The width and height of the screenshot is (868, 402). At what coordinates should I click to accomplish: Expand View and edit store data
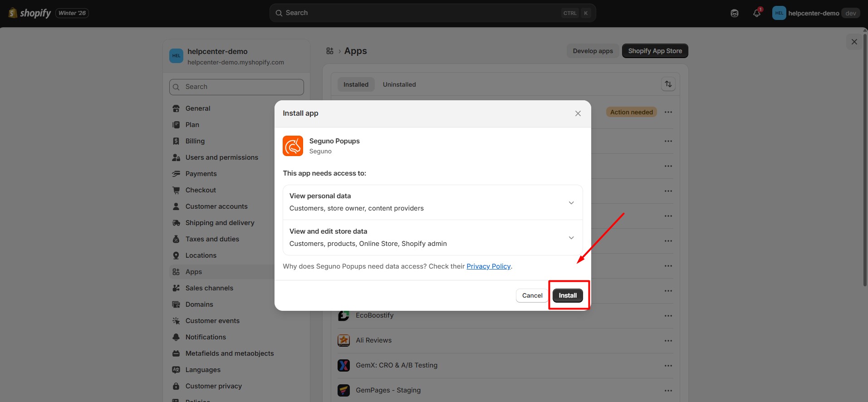pyautogui.click(x=433, y=238)
